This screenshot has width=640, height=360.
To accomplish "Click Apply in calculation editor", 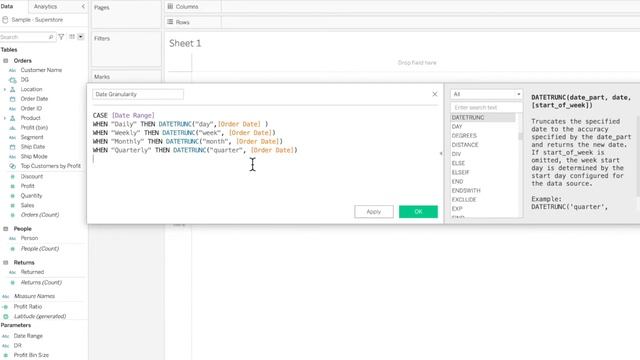I will (x=374, y=211).
